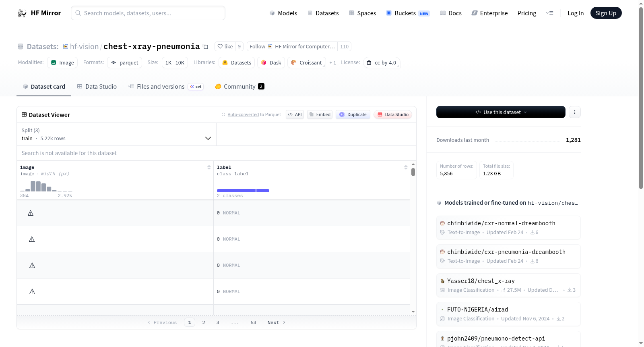Filter by the parquet format tag
This screenshot has width=644, height=347.
125,62
